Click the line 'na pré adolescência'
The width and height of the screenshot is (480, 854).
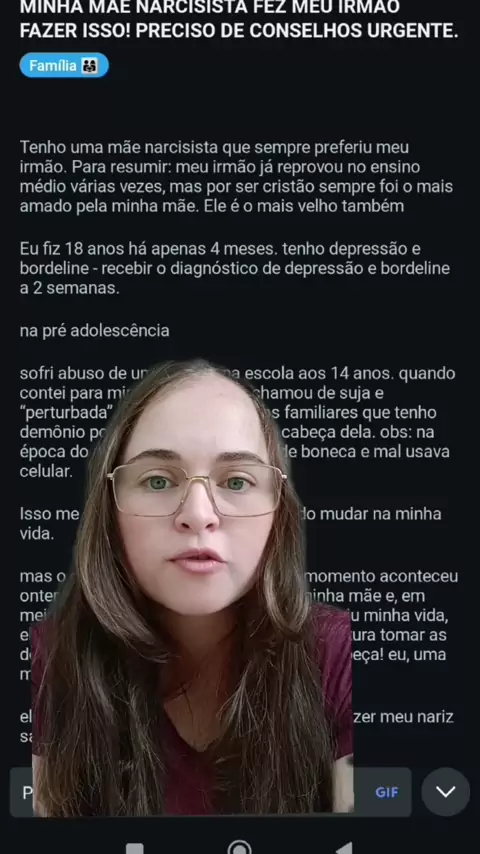(x=94, y=331)
